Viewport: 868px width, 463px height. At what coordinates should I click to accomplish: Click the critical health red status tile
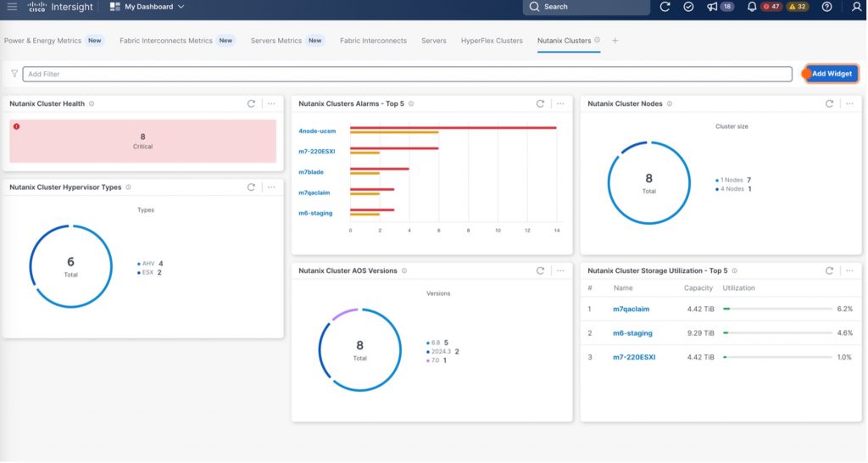click(142, 141)
